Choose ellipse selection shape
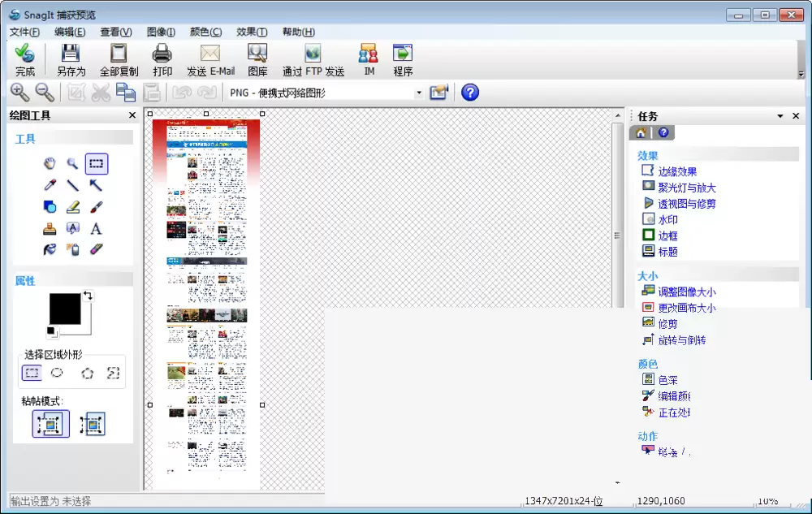812x514 pixels. (57, 373)
